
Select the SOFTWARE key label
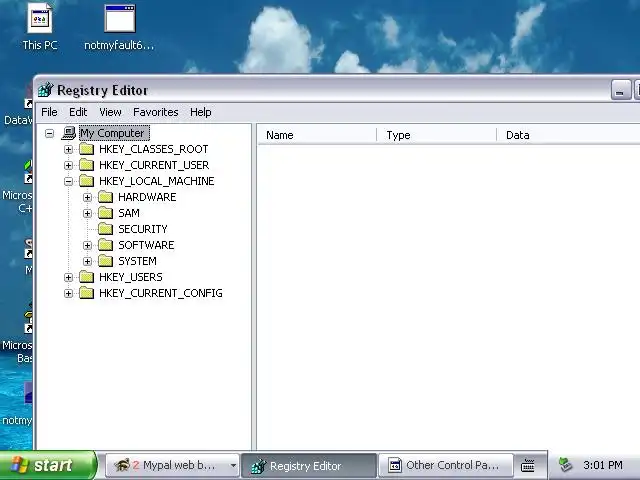(x=146, y=245)
